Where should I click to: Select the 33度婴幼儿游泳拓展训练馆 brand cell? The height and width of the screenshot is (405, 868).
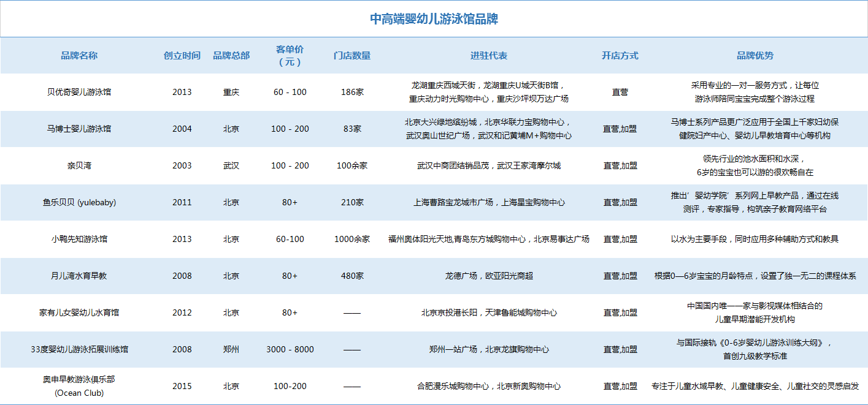[x=79, y=350]
